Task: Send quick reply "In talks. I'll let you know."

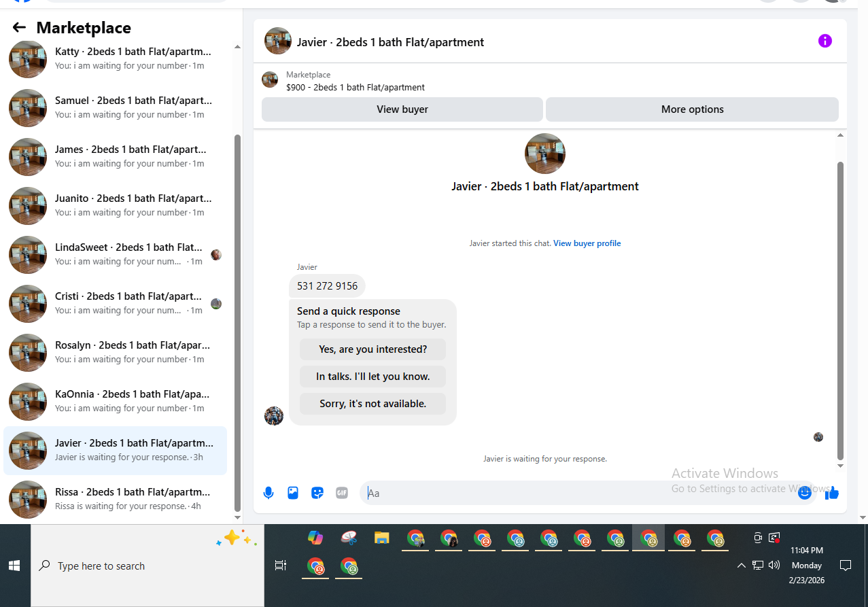Action: click(372, 377)
